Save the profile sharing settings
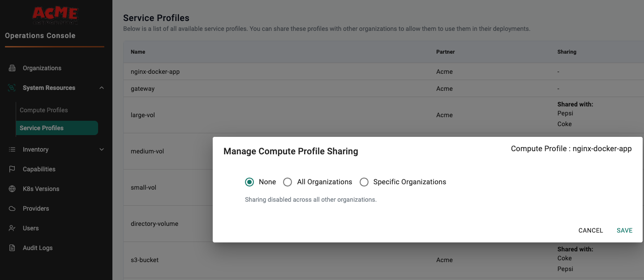 (624, 230)
